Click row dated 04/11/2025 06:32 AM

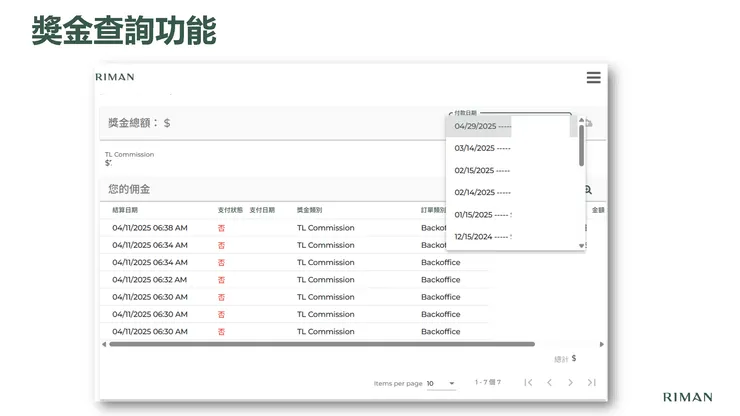point(294,280)
